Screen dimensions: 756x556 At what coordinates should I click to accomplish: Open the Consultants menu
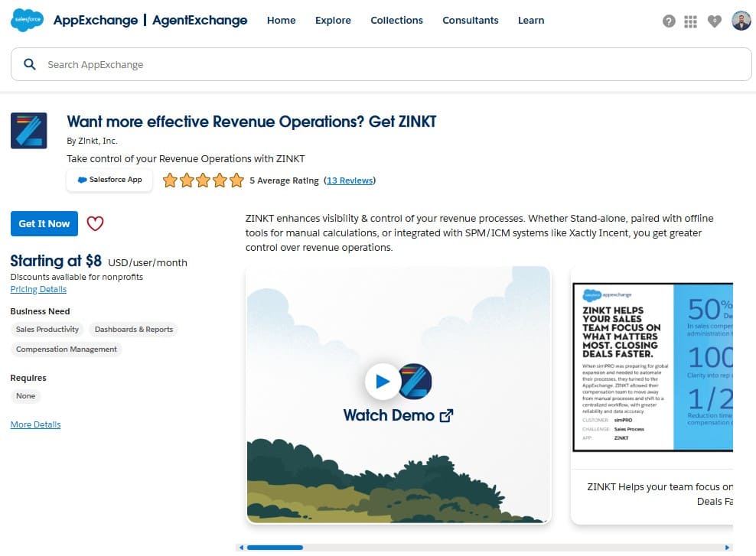point(470,20)
